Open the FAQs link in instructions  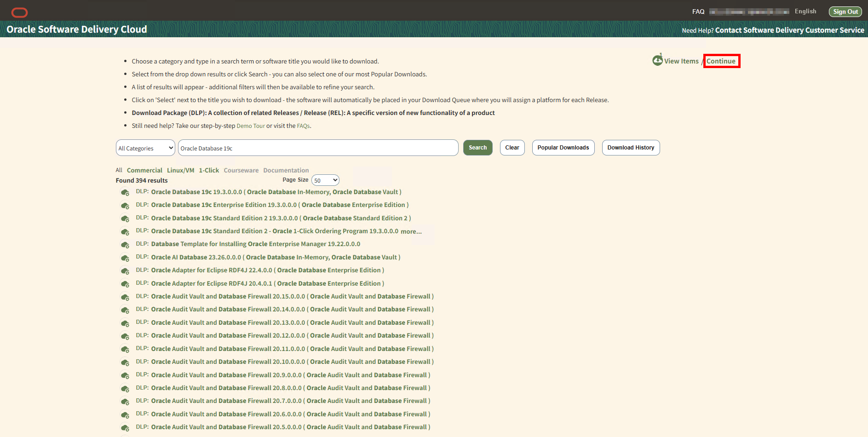pyautogui.click(x=303, y=126)
